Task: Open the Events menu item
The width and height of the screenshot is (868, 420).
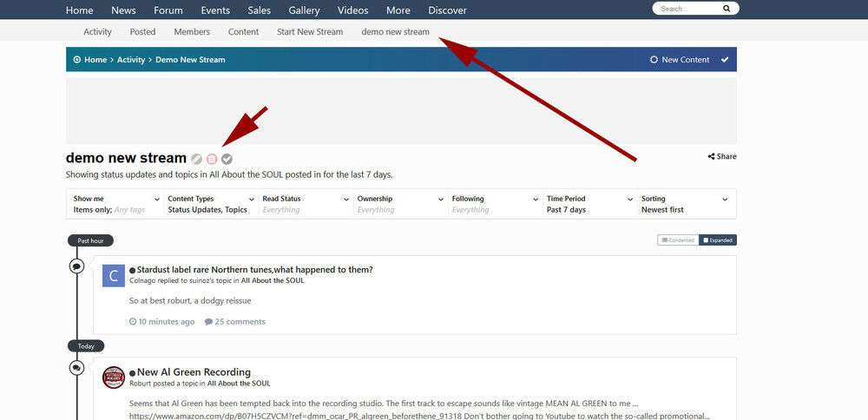Action: (x=215, y=10)
